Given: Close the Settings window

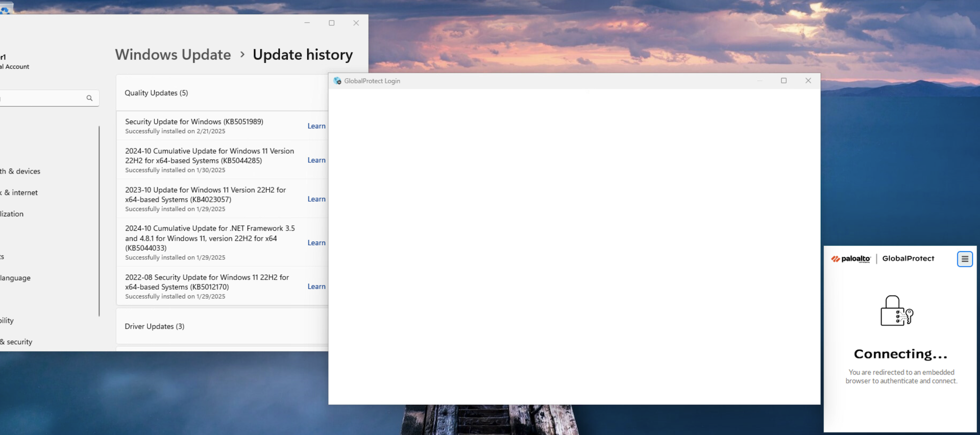Looking at the screenshot, I should point(356,23).
